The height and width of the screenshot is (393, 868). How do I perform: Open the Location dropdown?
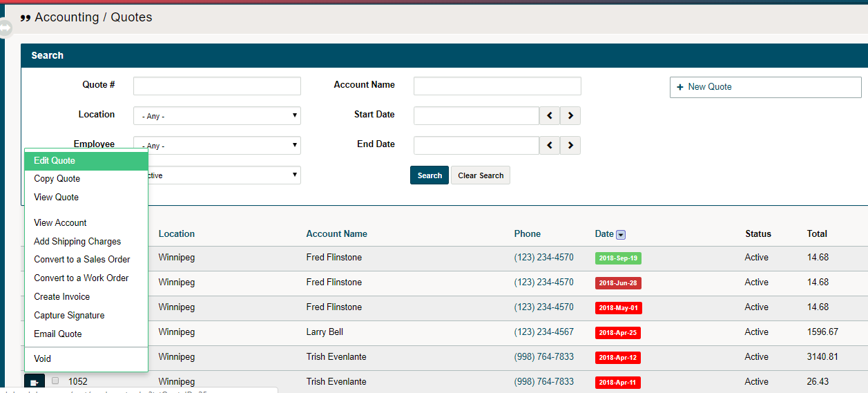click(x=217, y=116)
